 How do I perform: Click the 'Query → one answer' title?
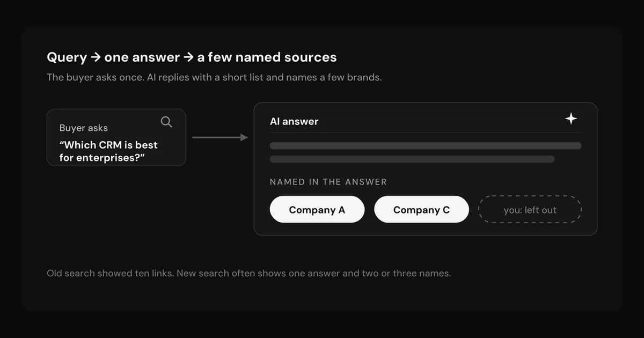coord(192,57)
